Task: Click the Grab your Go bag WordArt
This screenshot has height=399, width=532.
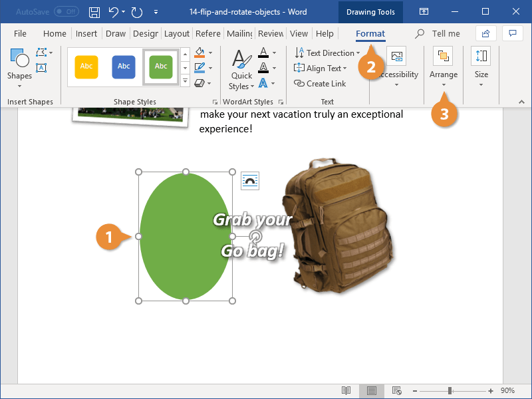Action: pyautogui.click(x=253, y=235)
